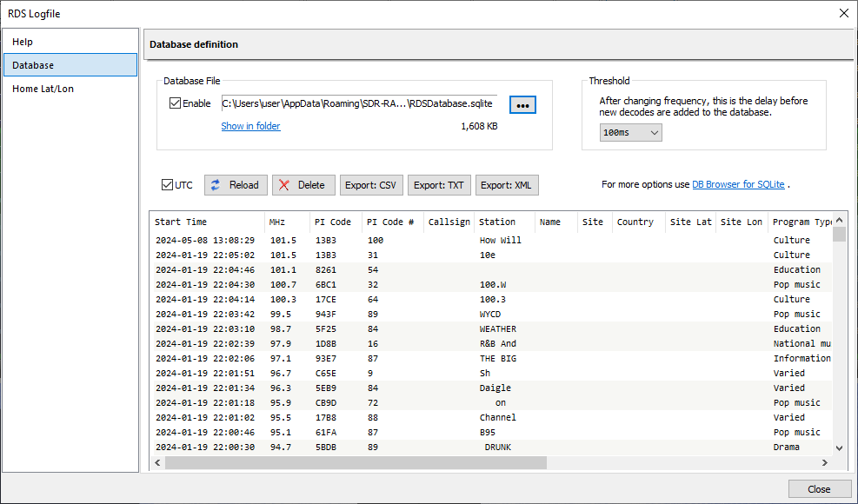Uncheck the UTC checkbox
858x504 pixels.
pyautogui.click(x=168, y=185)
